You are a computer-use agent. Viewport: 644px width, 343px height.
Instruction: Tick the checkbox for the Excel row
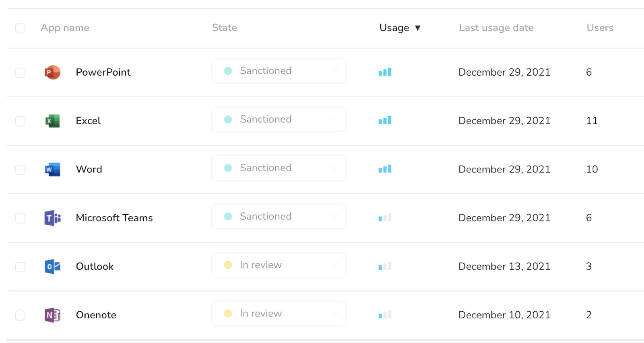click(20, 121)
